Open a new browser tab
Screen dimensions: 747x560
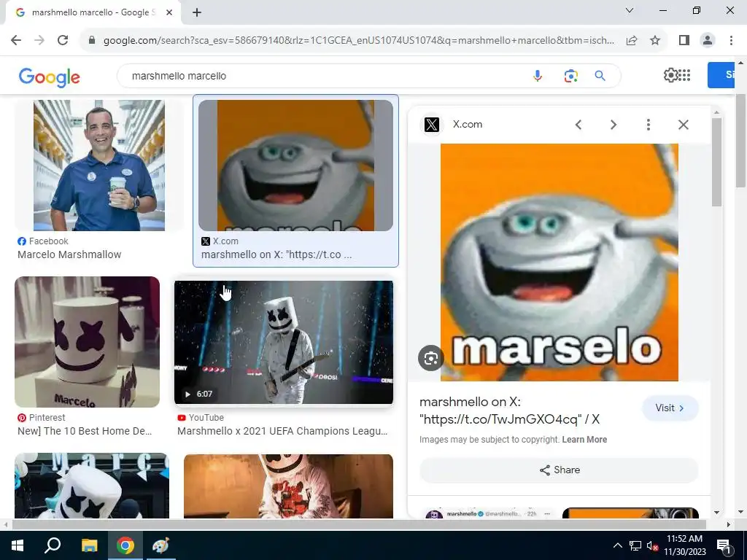(197, 12)
